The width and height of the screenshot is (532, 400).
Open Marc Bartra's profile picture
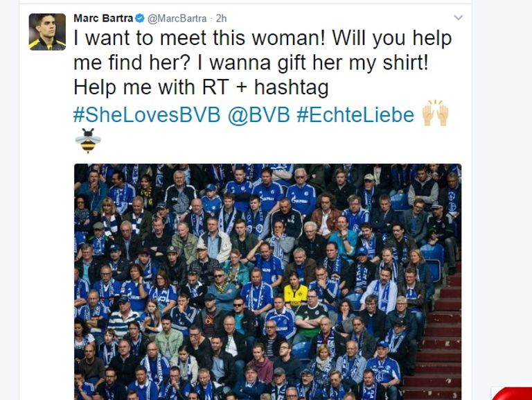point(47,32)
